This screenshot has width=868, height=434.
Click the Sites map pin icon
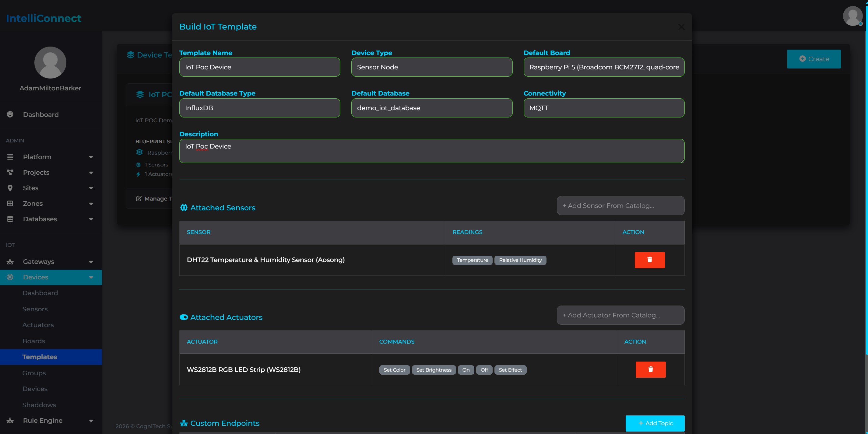[x=10, y=188]
